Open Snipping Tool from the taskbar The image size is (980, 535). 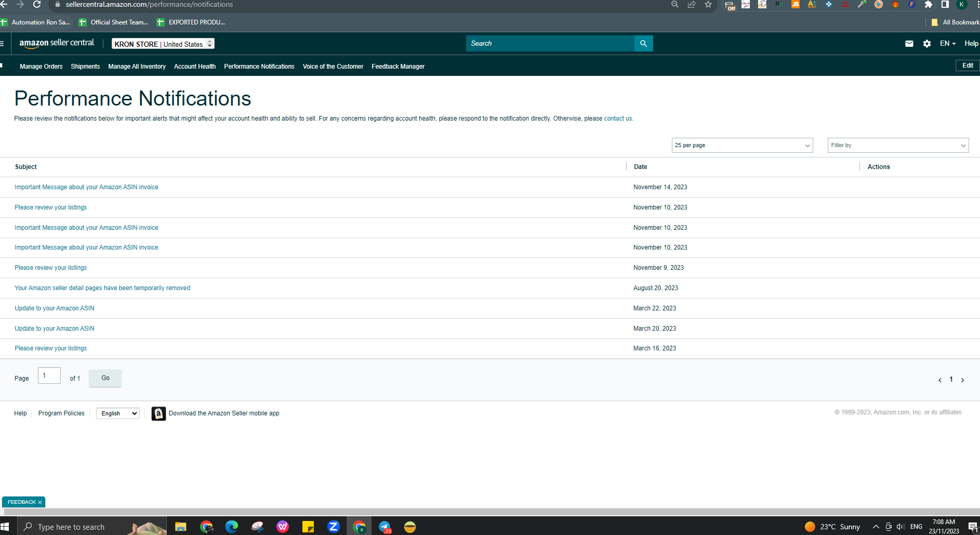(257, 527)
